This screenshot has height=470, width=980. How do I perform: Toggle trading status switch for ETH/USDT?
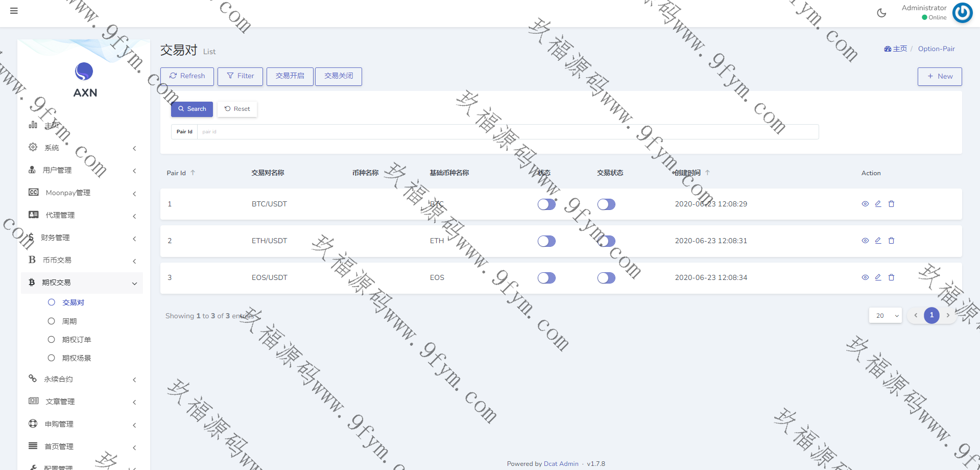606,241
